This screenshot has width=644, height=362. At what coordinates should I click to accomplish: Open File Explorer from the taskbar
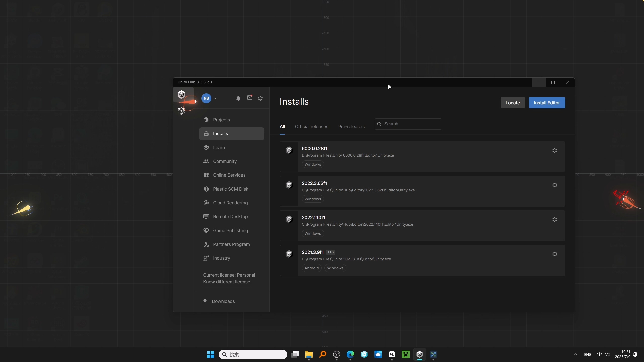tap(309, 354)
